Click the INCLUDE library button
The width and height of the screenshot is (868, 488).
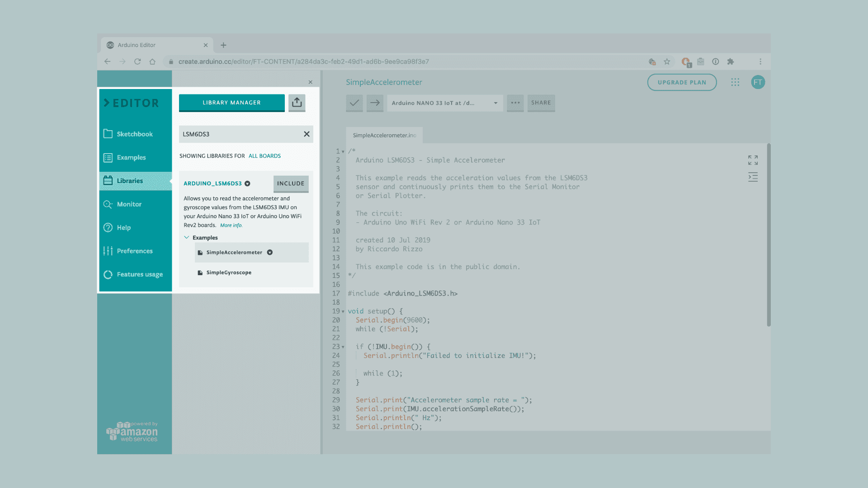291,183
